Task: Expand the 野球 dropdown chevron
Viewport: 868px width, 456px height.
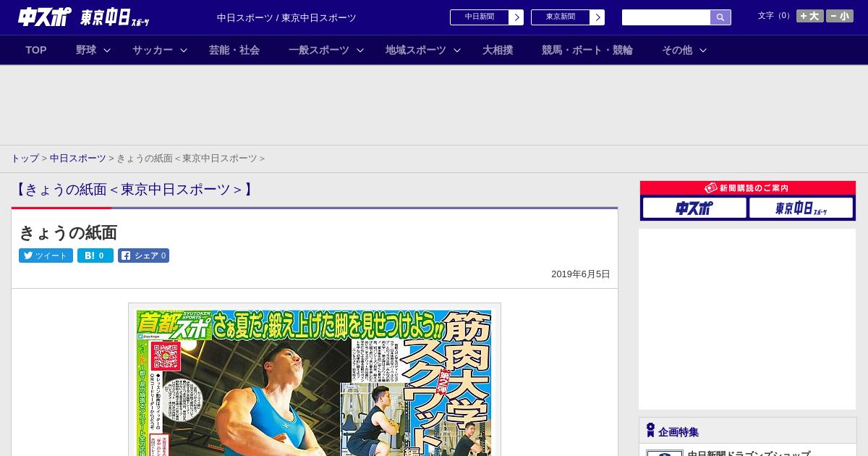Action: pyautogui.click(x=107, y=50)
